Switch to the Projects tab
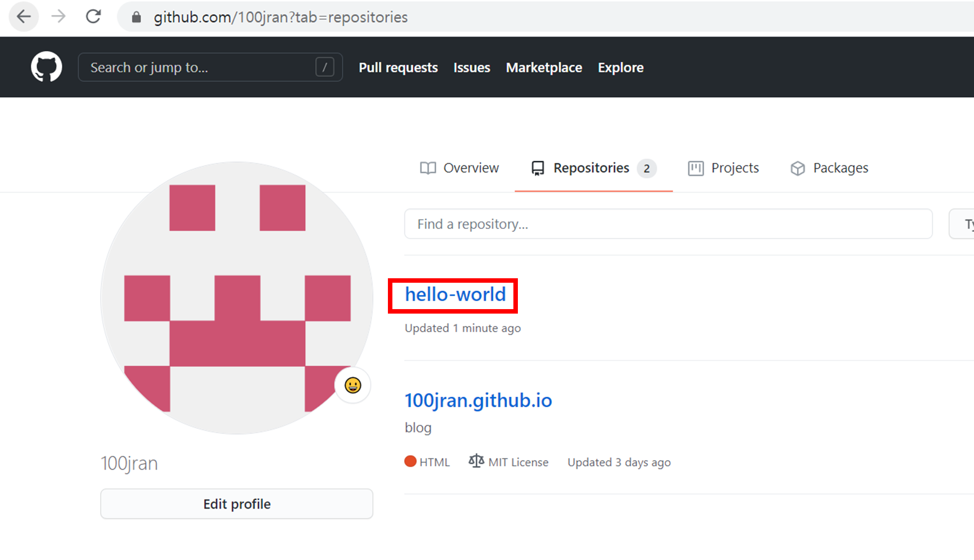This screenshot has width=974, height=560. [x=723, y=168]
